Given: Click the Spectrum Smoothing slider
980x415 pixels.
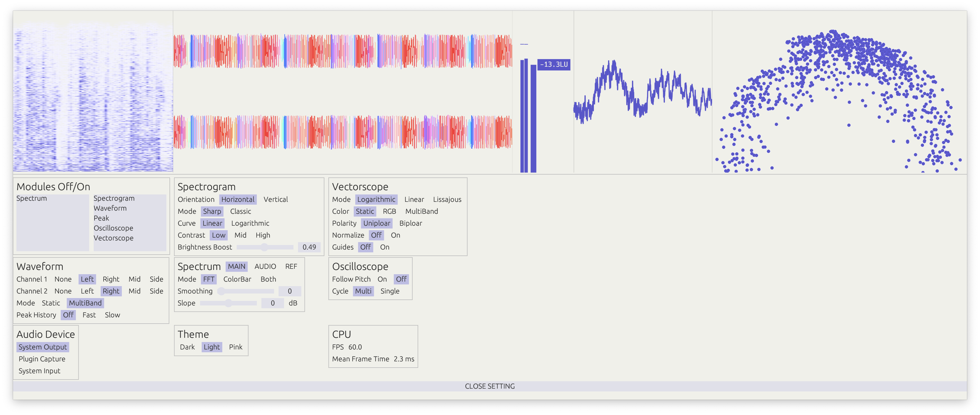Looking at the screenshot, I should pyautogui.click(x=246, y=291).
